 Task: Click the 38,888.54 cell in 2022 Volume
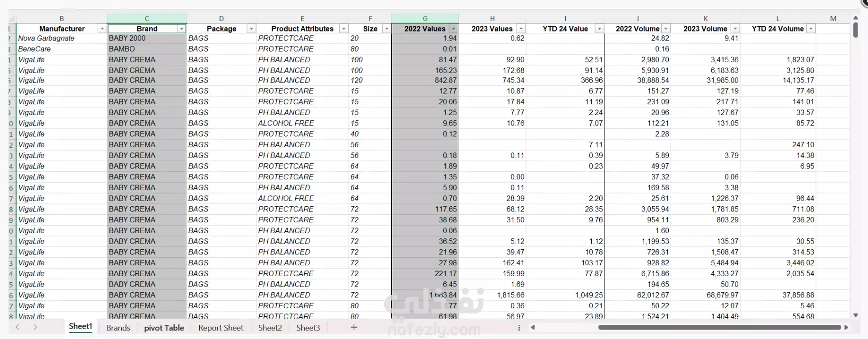[x=638, y=80]
